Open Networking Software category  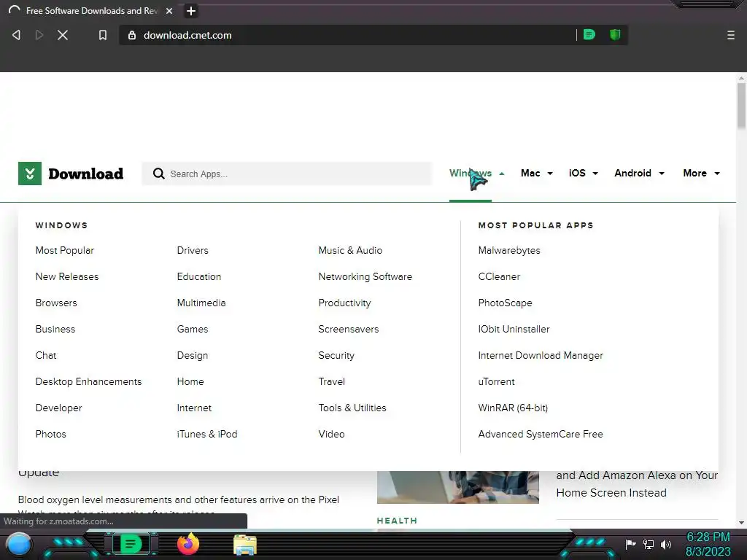(x=365, y=276)
